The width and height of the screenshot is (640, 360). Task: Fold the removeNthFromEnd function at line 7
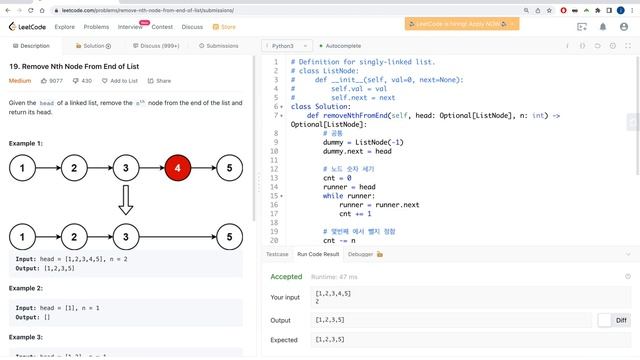281,116
